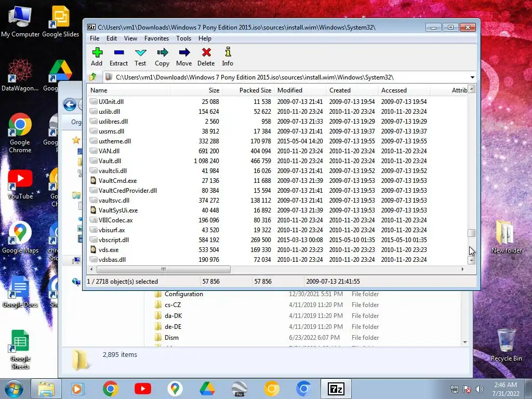The image size is (532, 399).
Task: Click the taskbar clock showing 2:46 AM
Action: coord(506,389)
